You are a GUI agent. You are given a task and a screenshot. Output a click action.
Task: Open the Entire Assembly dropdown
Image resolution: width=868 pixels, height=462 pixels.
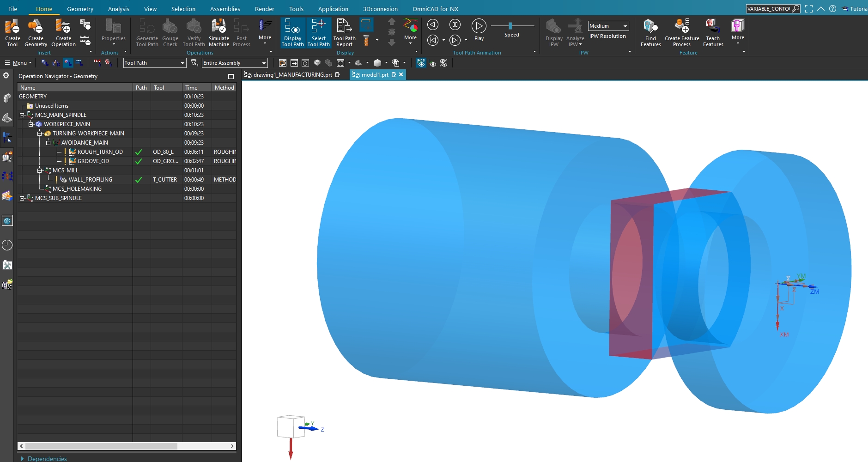pos(235,63)
